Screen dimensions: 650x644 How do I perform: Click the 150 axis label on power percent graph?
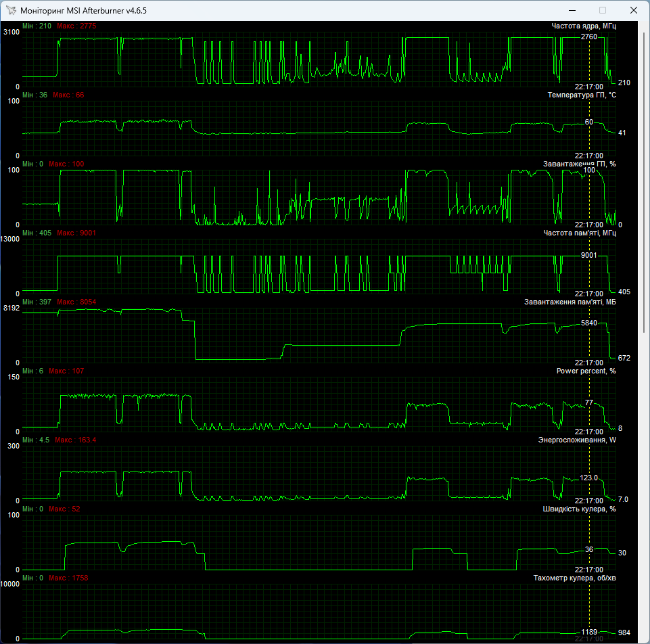(x=14, y=377)
